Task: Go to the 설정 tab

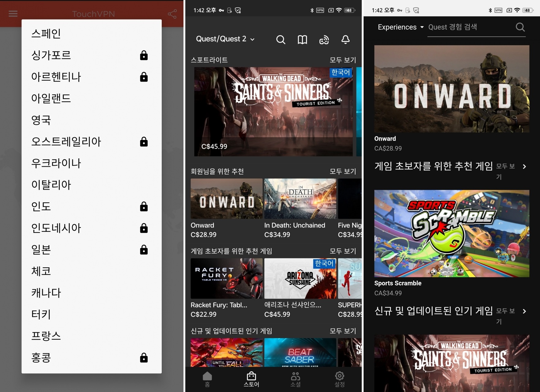Action: pyautogui.click(x=340, y=379)
